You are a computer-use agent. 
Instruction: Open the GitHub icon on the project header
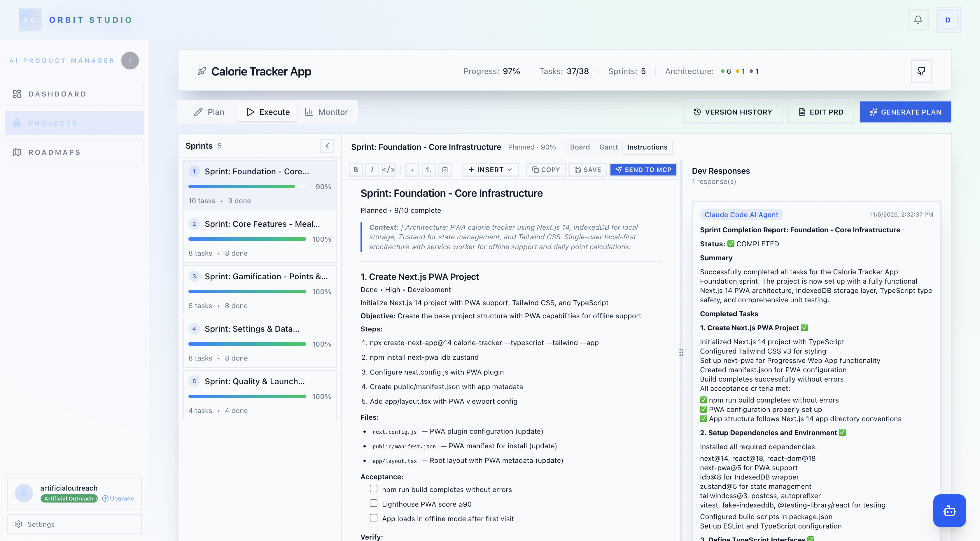click(x=921, y=71)
